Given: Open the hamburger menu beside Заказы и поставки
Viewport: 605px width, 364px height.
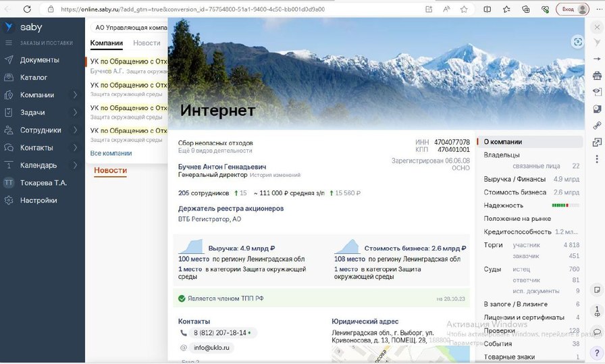Looking at the screenshot, I should click(9, 43).
